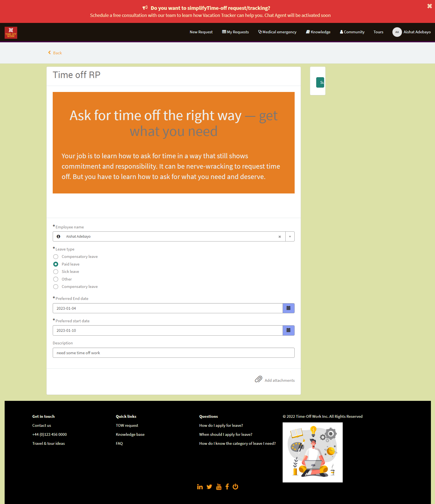Open the Aishat Adebayo user menu
Image resolution: width=435 pixels, height=504 pixels.
tap(412, 32)
